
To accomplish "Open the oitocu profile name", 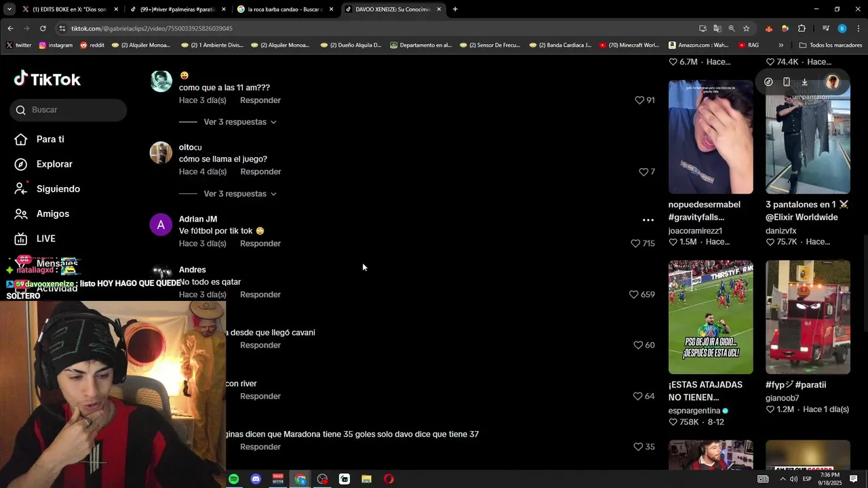I will 190,147.
